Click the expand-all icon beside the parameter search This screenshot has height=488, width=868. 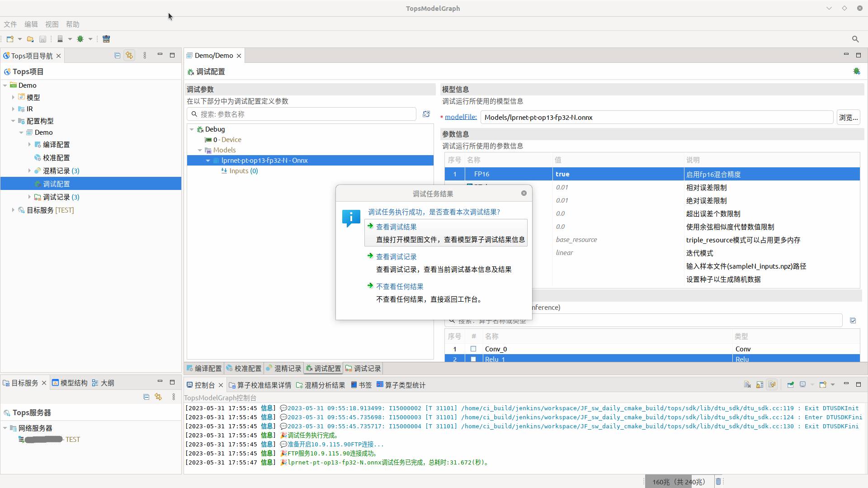(426, 114)
